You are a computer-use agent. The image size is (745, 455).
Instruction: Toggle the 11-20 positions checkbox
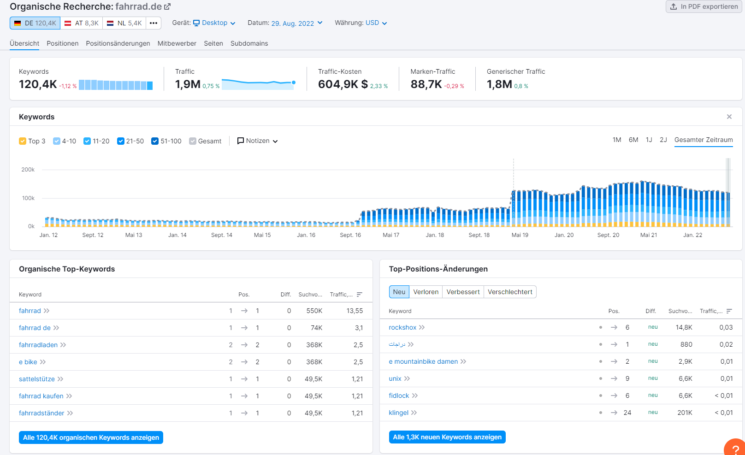click(x=87, y=141)
